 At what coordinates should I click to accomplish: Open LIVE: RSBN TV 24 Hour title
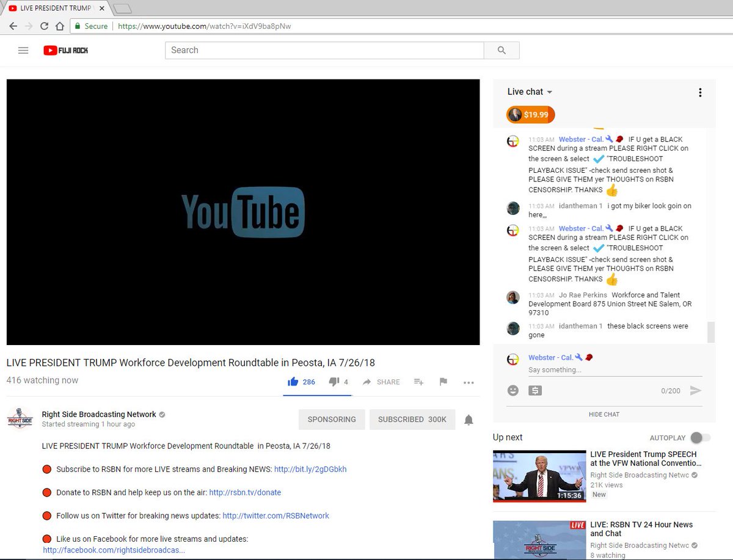pyautogui.click(x=641, y=529)
